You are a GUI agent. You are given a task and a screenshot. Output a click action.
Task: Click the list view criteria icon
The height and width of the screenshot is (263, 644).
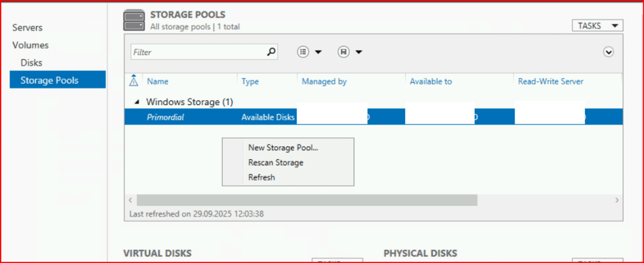coord(304,52)
